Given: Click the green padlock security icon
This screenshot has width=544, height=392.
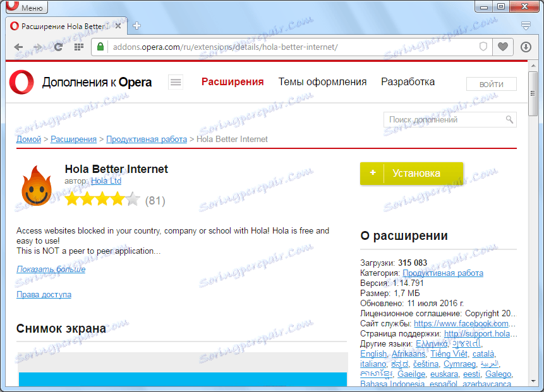Looking at the screenshot, I should (x=100, y=47).
